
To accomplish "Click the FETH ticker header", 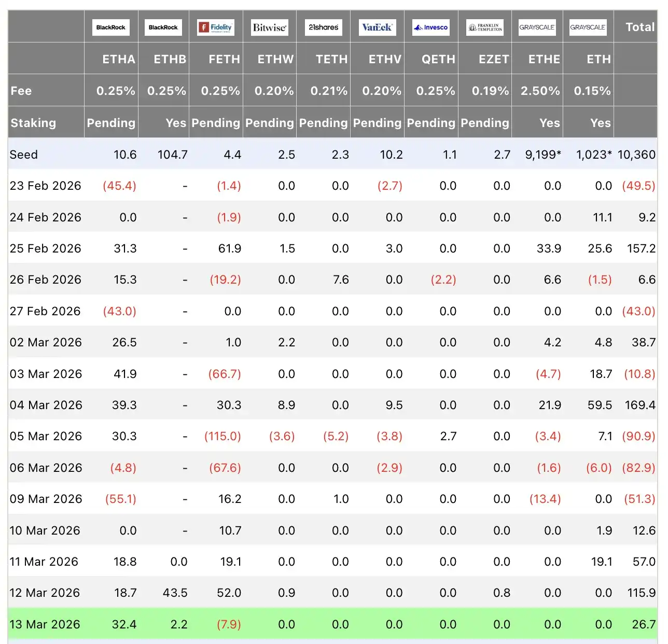I will (224, 59).
